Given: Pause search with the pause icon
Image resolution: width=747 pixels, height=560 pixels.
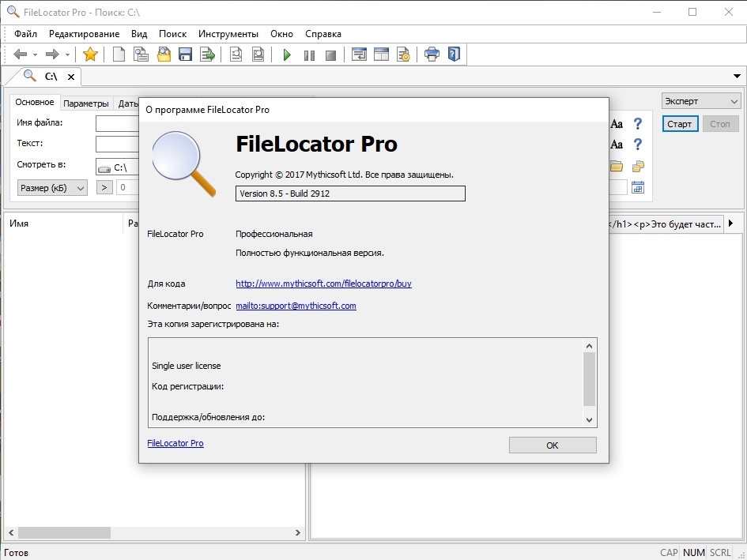Looking at the screenshot, I should pos(309,55).
